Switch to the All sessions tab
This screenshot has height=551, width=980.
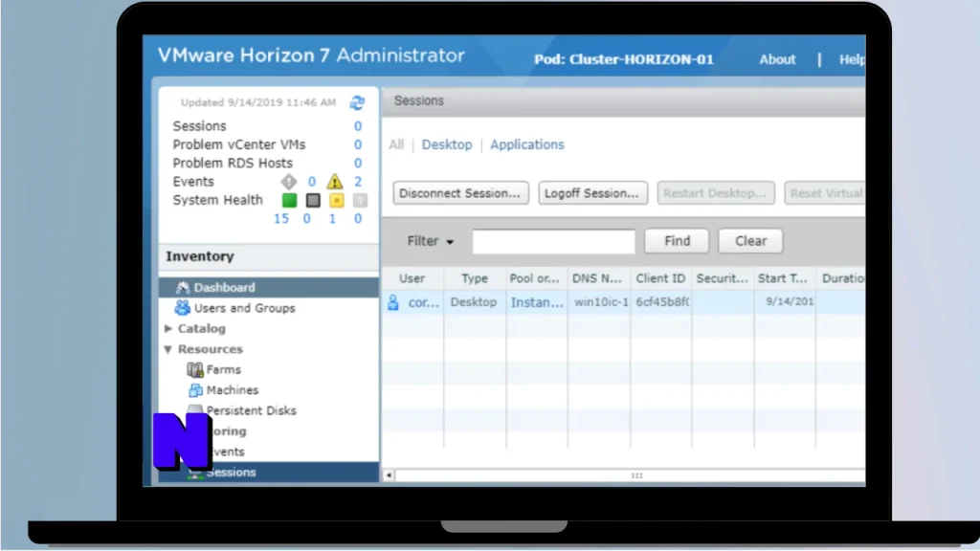[396, 145]
